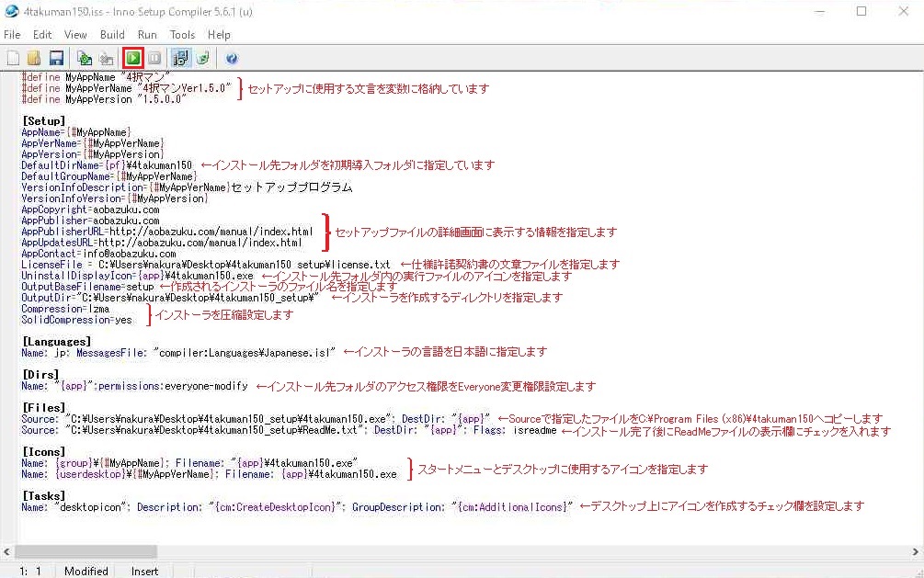Screen dimensions: 924x578
Task: Place cursor on the [Languages] section header
Action: pos(57,342)
